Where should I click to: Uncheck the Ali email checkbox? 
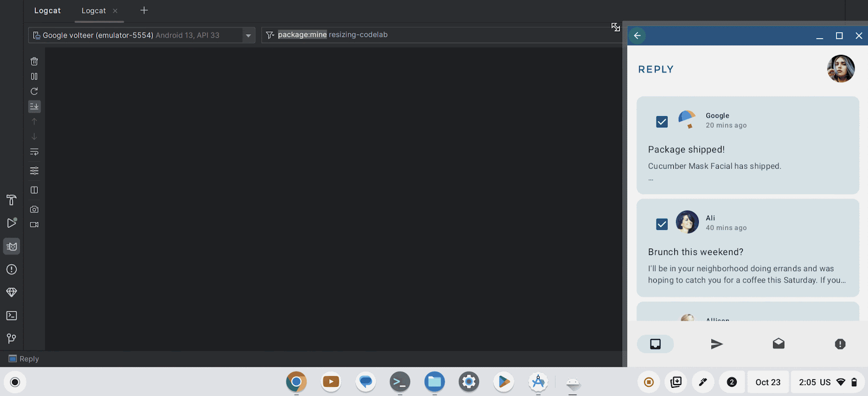(662, 224)
